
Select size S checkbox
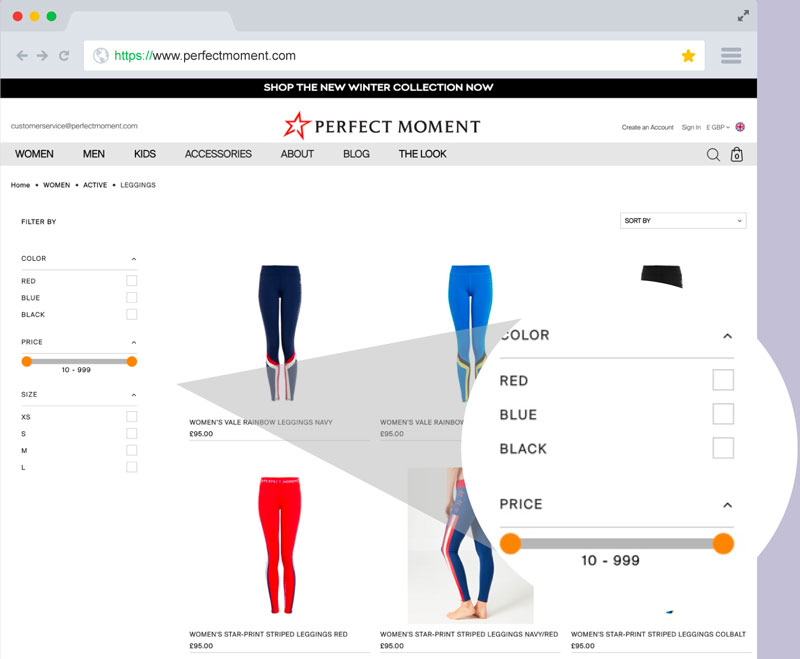point(132,433)
